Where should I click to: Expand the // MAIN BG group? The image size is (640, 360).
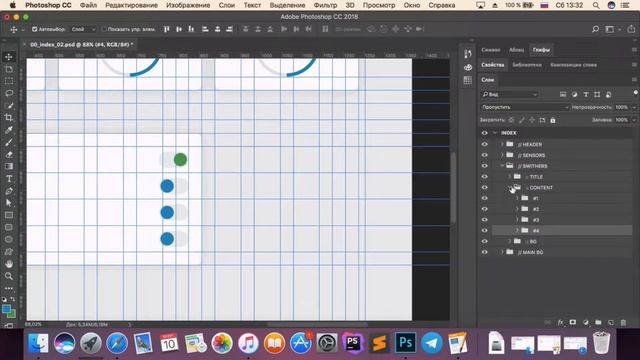[502, 252]
